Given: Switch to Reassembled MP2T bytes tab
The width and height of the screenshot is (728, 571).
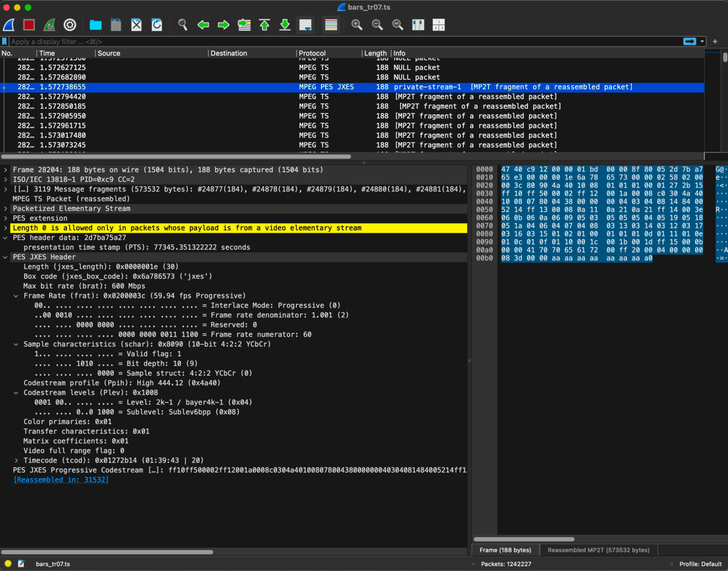Looking at the screenshot, I should (x=598, y=550).
